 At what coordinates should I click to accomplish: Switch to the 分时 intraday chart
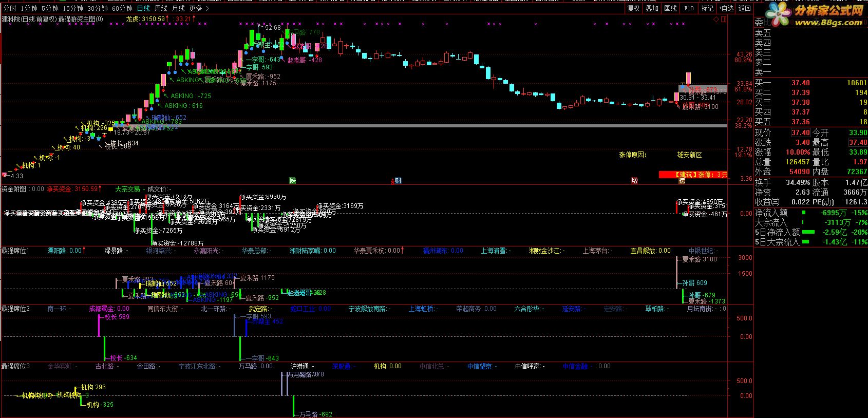[x=10, y=8]
